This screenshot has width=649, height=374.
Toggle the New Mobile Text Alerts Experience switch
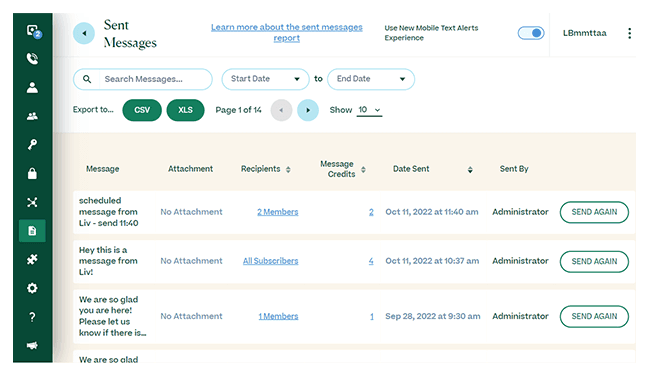(531, 33)
